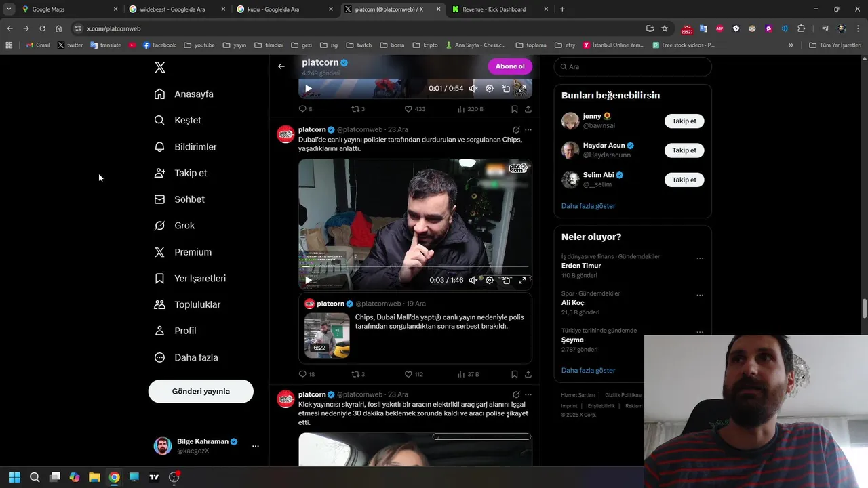Open Profil page
868x488 pixels.
point(175,331)
